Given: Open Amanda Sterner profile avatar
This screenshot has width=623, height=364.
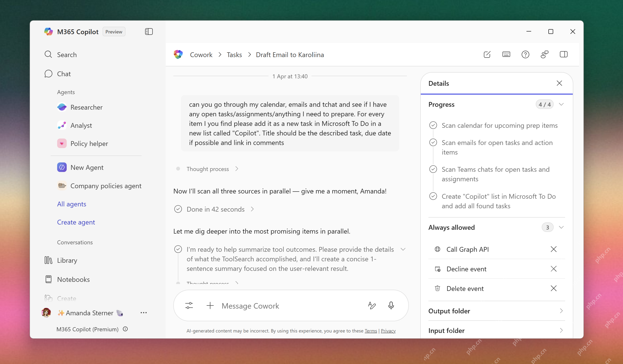Looking at the screenshot, I should click(x=46, y=313).
